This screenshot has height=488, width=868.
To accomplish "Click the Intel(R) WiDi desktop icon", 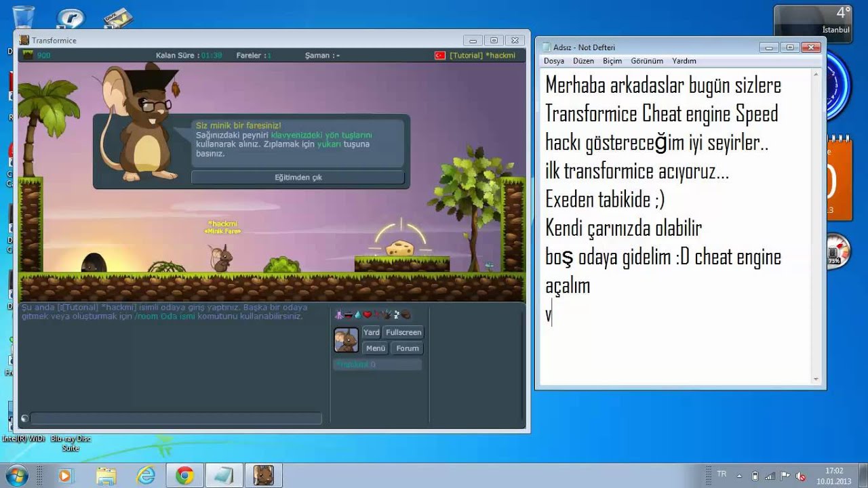I will tap(23, 439).
